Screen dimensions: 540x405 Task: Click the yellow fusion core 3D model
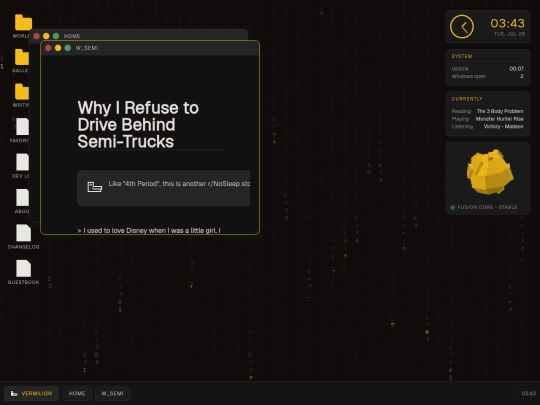tap(490, 172)
